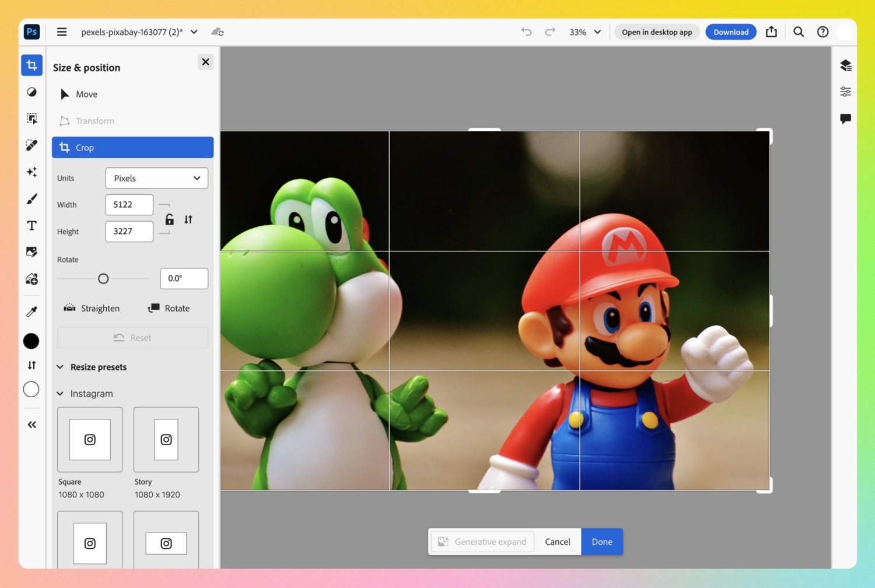Open the 33% zoom dropdown
875x588 pixels.
point(585,32)
